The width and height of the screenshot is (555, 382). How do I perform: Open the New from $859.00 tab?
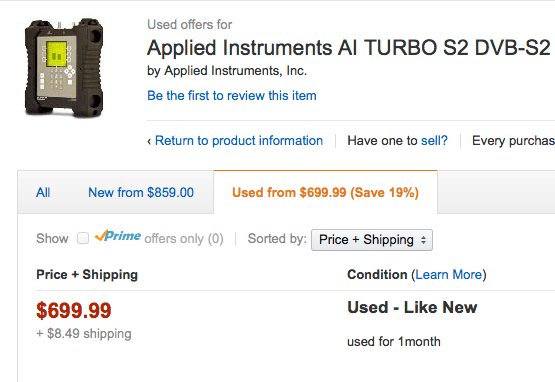(x=141, y=193)
